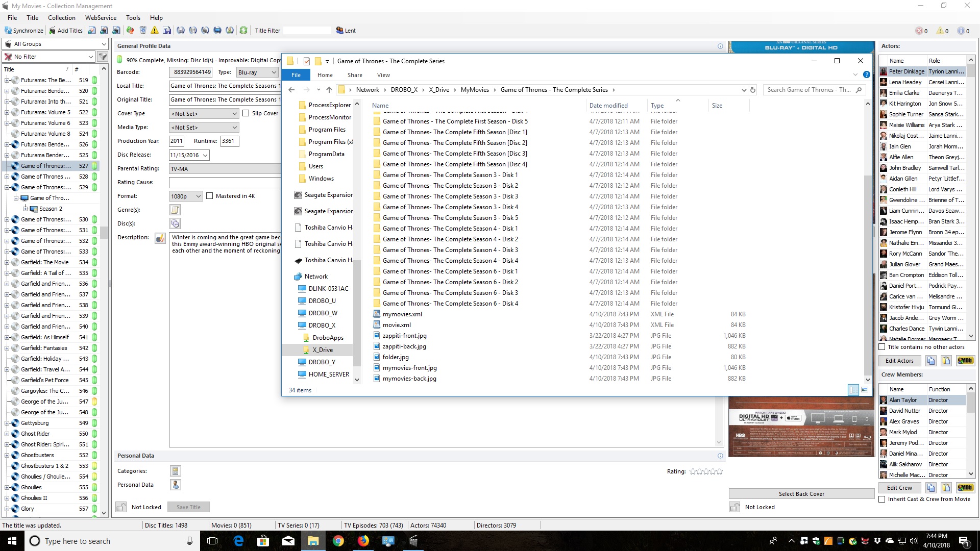Viewport: 980px width, 551px height.
Task: Check Title contains no other actors
Action: tap(882, 347)
